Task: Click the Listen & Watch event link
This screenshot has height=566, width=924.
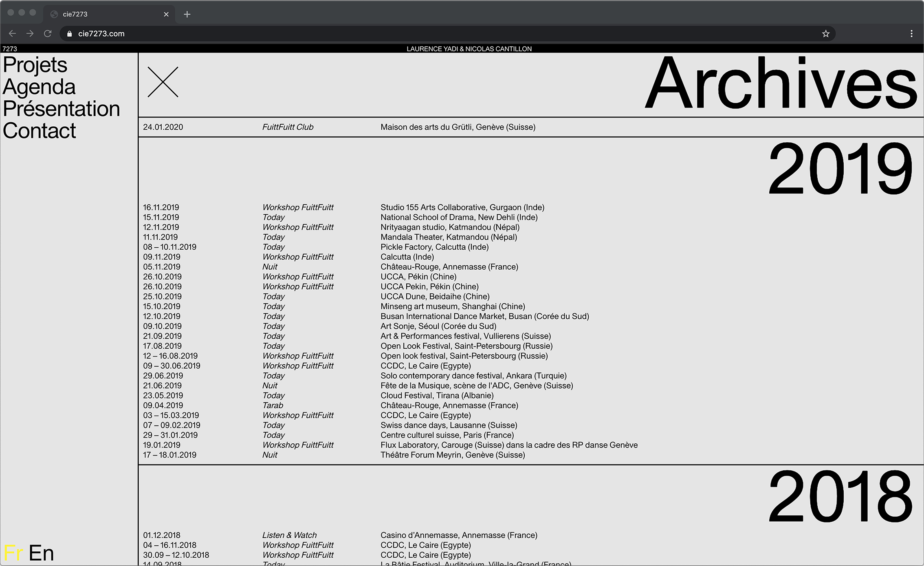Action: (289, 535)
